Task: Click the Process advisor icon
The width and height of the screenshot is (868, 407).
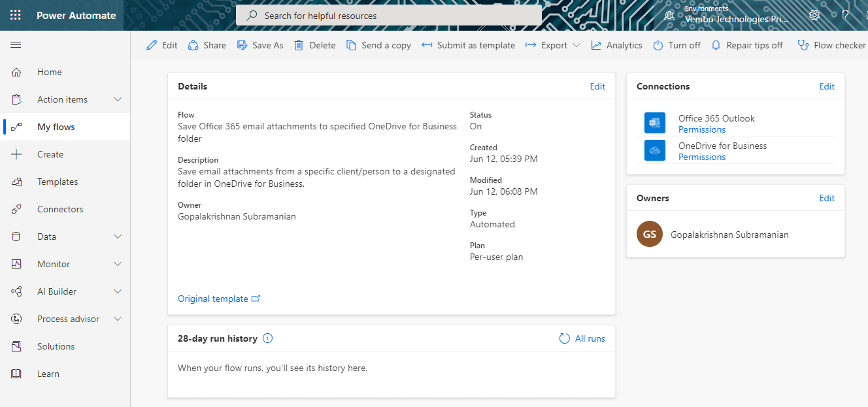Action: [17, 319]
